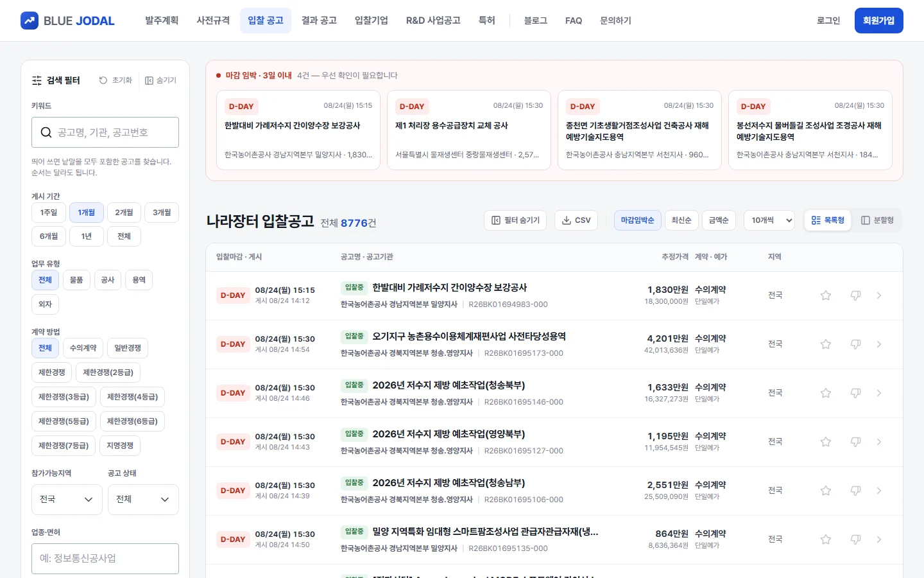The image size is (924, 578).
Task: Click 로그인 link
Action: (x=828, y=21)
